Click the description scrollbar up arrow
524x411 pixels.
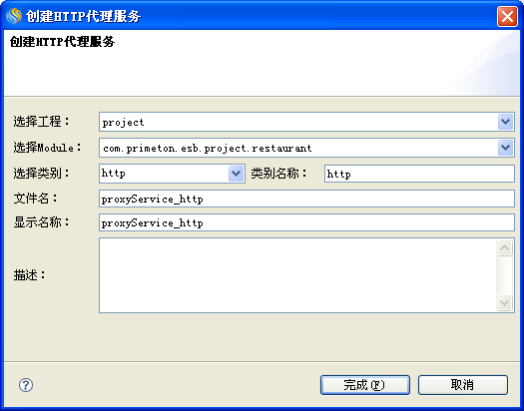coord(505,248)
